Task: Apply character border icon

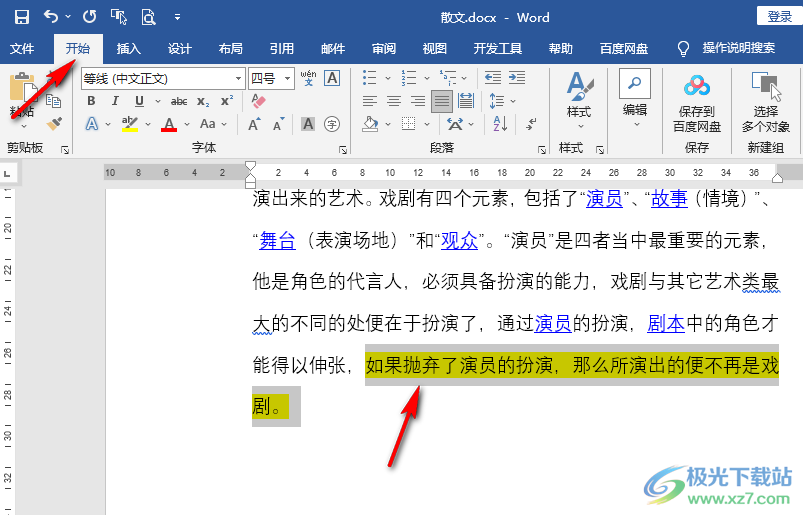Action: [332, 78]
